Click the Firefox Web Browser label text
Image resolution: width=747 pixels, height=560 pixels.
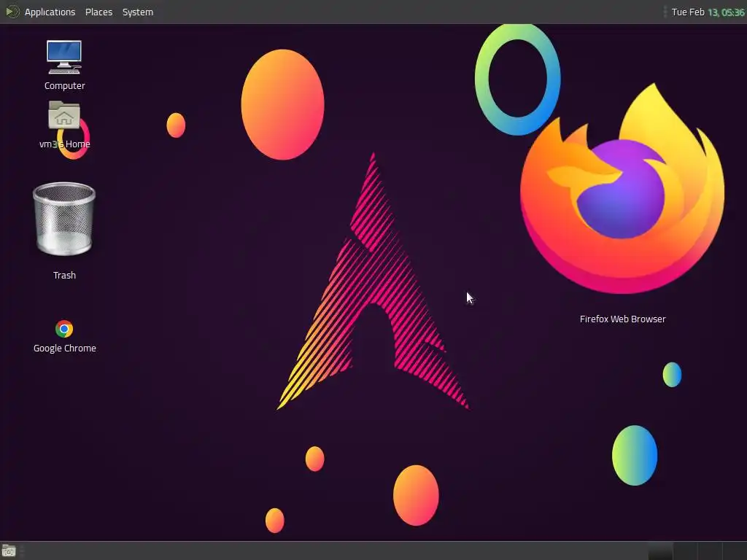pos(623,319)
